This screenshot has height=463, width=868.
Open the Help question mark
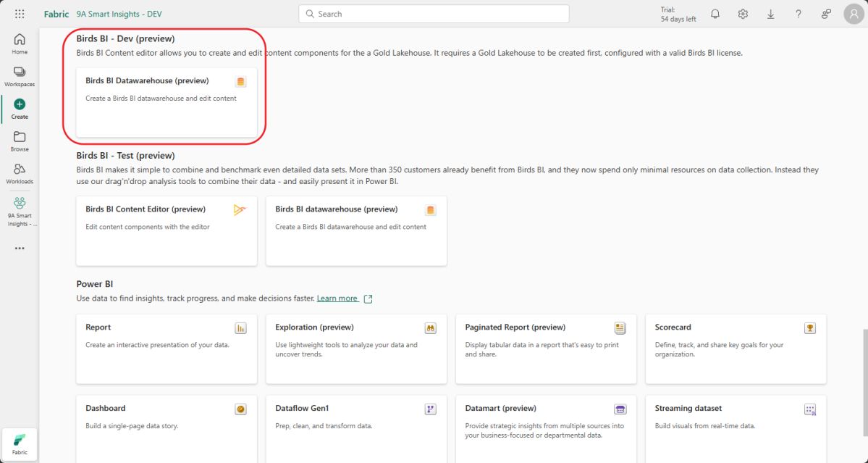[x=799, y=14]
